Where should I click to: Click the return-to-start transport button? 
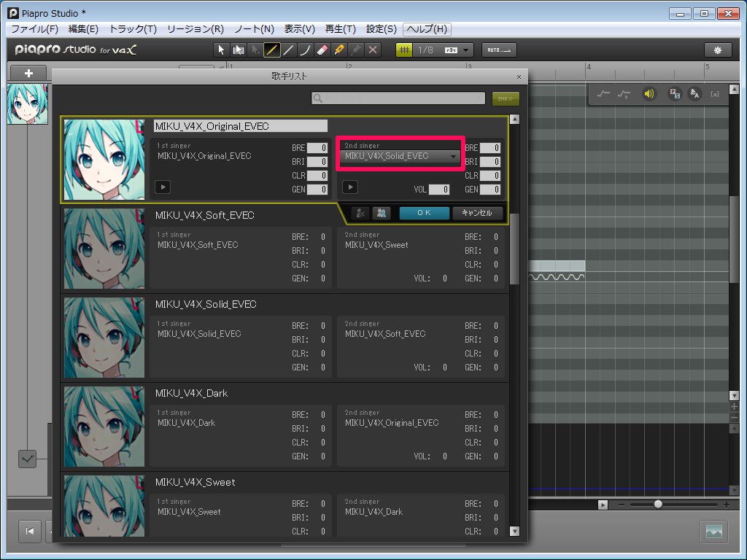pos(29,532)
